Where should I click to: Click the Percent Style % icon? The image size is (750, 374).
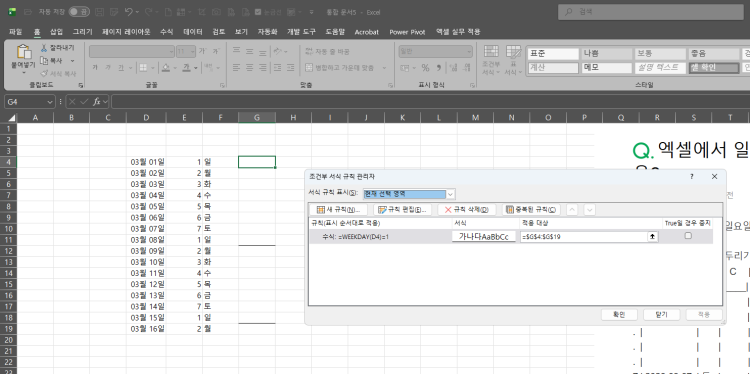425,68
